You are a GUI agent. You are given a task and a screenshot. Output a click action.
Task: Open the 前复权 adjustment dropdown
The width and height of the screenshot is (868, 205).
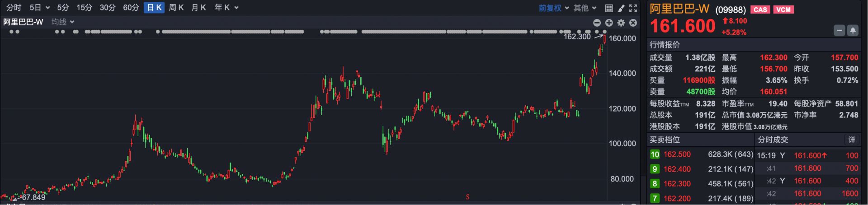554,8
